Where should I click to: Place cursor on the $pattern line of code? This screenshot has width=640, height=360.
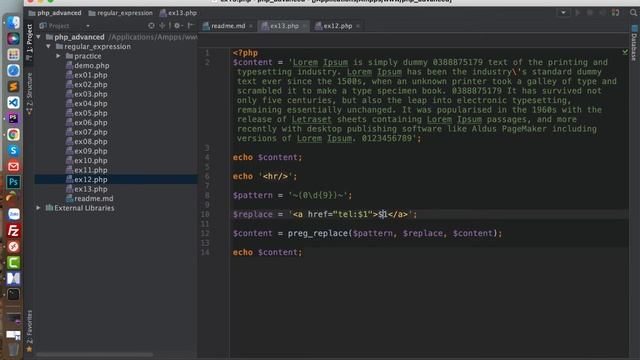(x=292, y=195)
